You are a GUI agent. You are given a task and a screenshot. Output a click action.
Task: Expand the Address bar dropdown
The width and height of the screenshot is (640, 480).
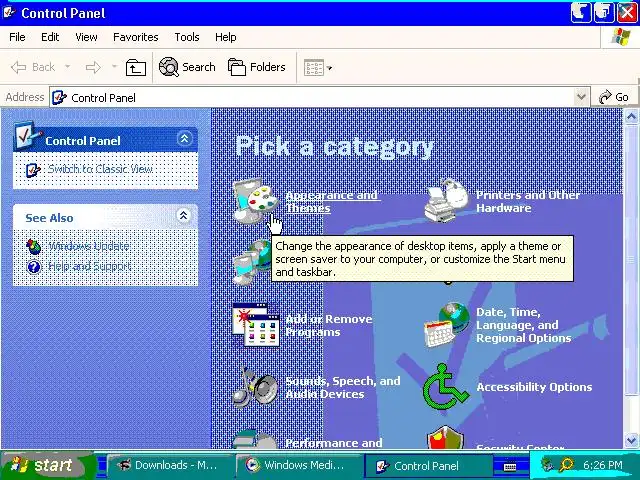coord(581,97)
